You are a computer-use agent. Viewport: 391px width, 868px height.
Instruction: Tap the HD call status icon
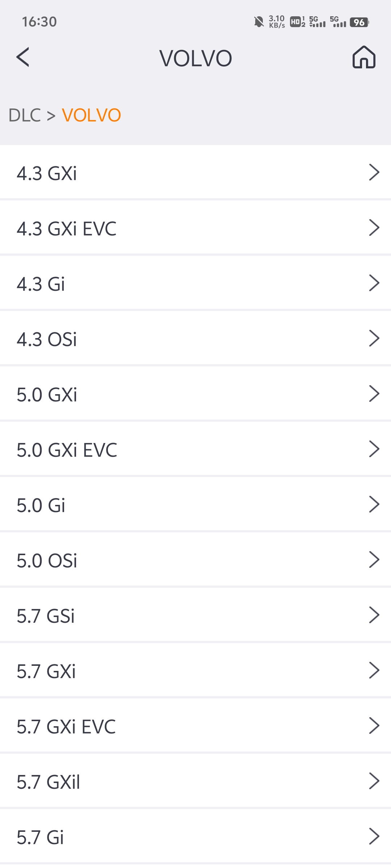[x=297, y=22]
